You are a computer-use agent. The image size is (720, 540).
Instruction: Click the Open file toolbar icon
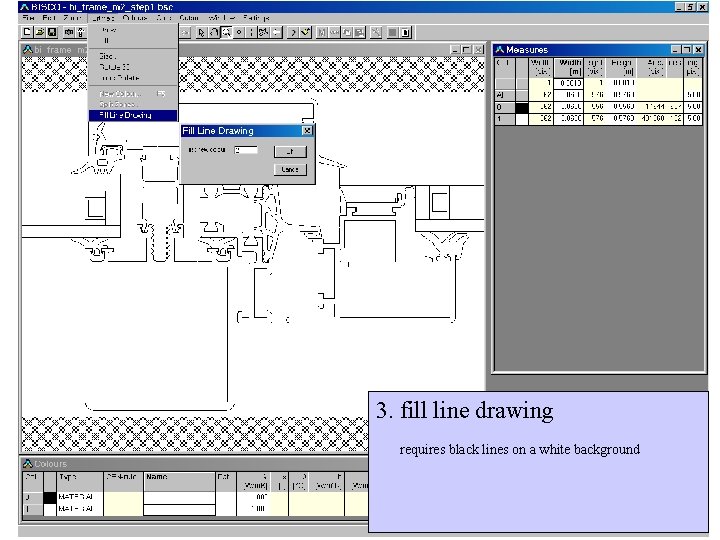(x=39, y=32)
